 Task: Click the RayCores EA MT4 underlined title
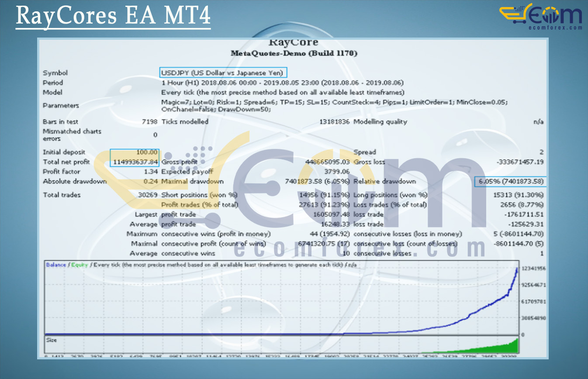click(x=113, y=16)
